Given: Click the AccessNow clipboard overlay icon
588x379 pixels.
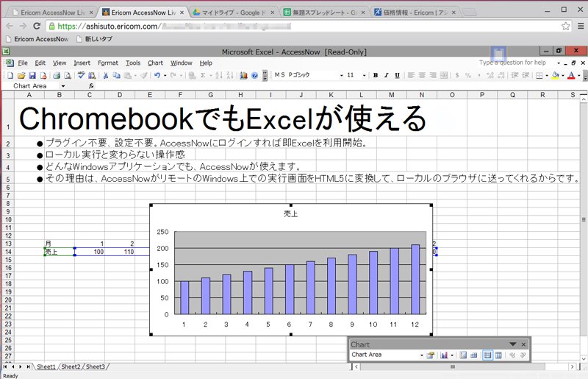Looking at the screenshot, I should [498, 54].
